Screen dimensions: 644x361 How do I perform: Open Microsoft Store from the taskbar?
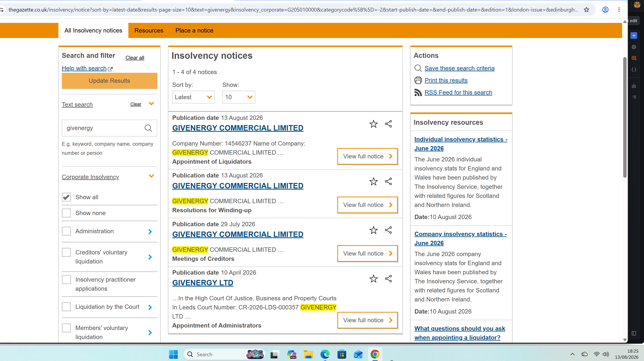(x=341, y=354)
